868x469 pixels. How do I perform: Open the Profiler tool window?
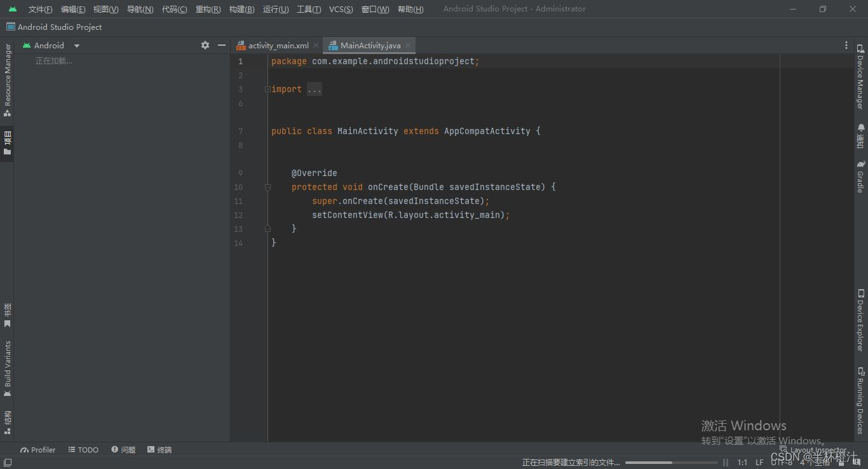(x=38, y=449)
